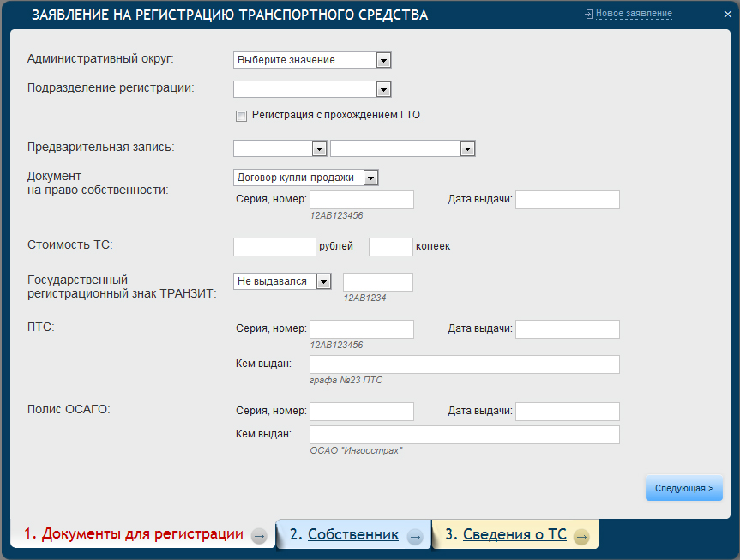Click the ПТС Кем выдан field
Viewport: 740px width, 560px height.
[464, 364]
